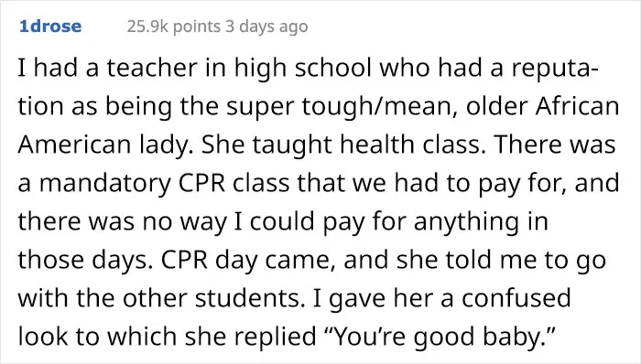
Task: Click "CPR" in the phrase "CPR day came"
Action: click(184, 260)
